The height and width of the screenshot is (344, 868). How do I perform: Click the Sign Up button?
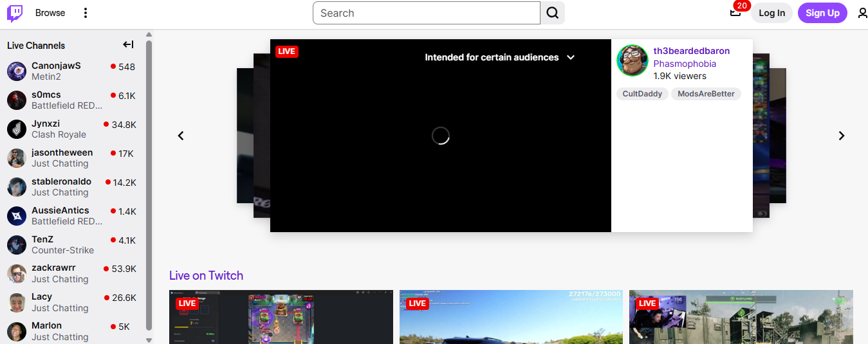coord(822,13)
